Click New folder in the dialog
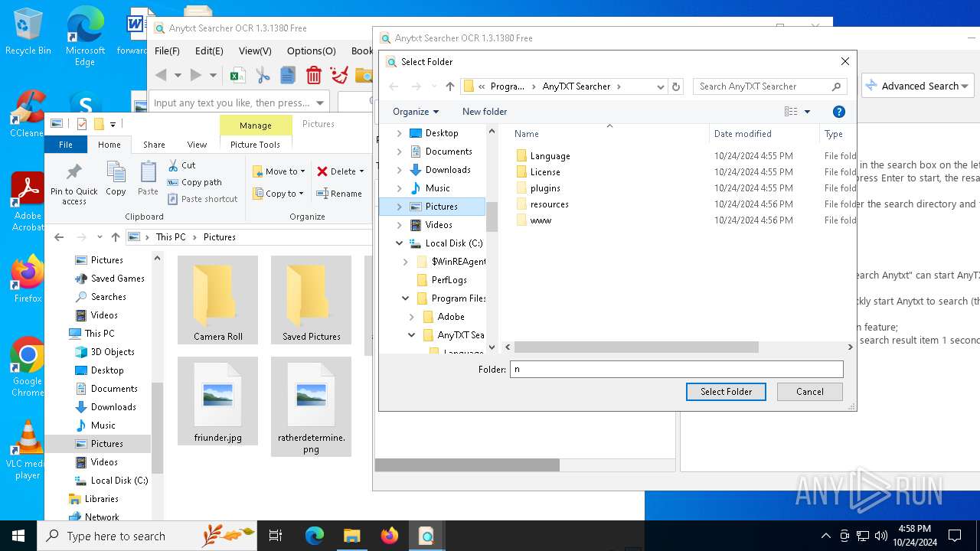Image resolution: width=980 pixels, height=551 pixels. pos(485,112)
